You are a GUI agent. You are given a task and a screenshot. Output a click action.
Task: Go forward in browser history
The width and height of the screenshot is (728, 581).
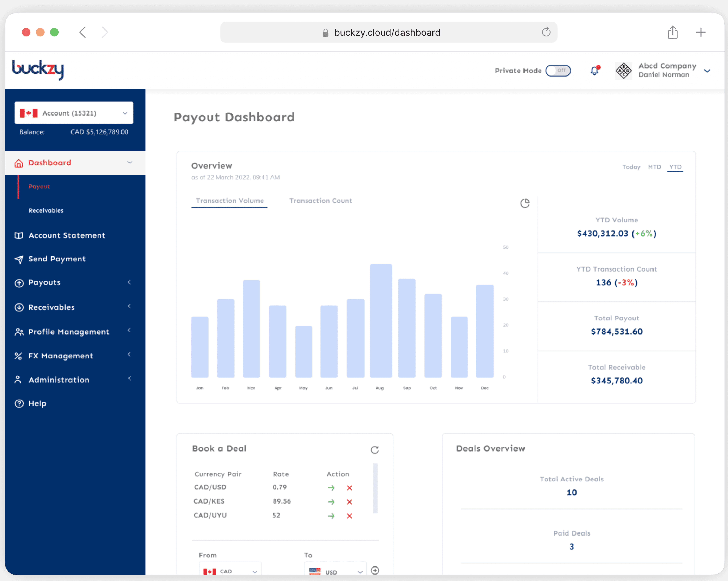tap(105, 32)
